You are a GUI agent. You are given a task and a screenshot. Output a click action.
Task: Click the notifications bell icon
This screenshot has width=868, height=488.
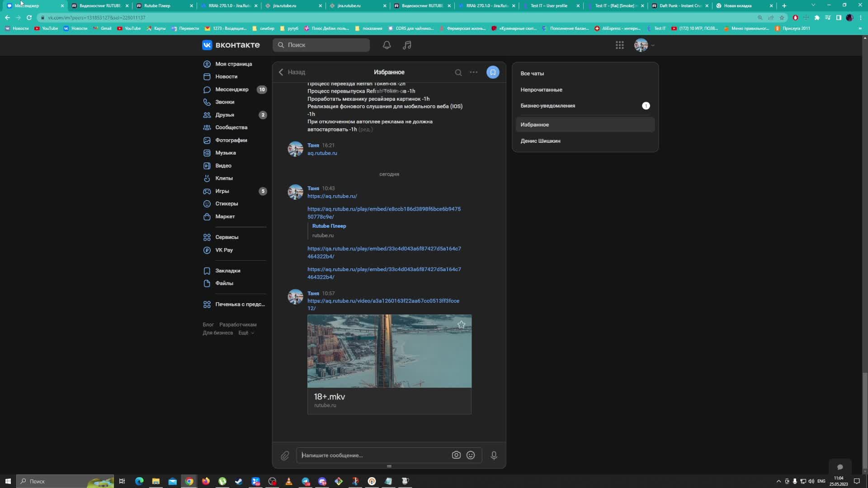point(387,45)
